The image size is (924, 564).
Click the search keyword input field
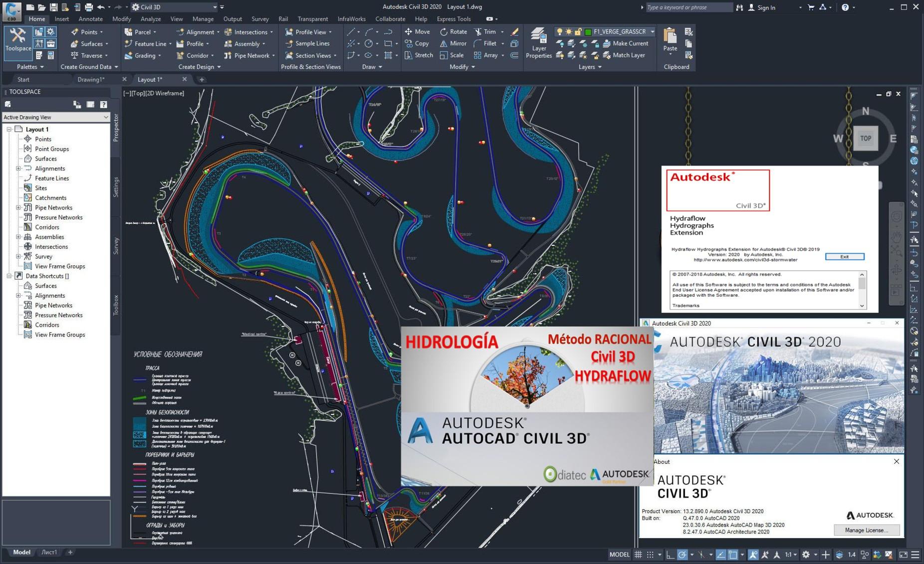click(689, 7)
